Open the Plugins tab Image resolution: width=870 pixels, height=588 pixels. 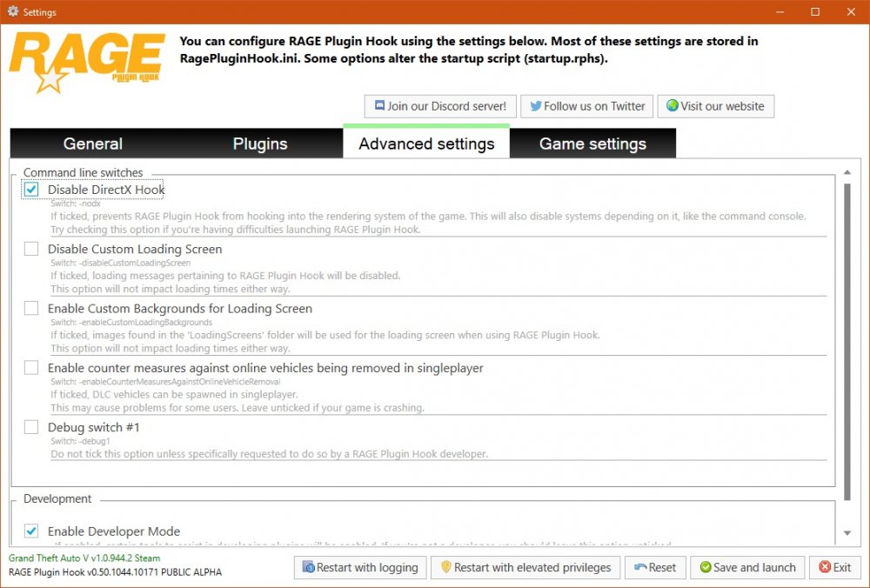[260, 144]
